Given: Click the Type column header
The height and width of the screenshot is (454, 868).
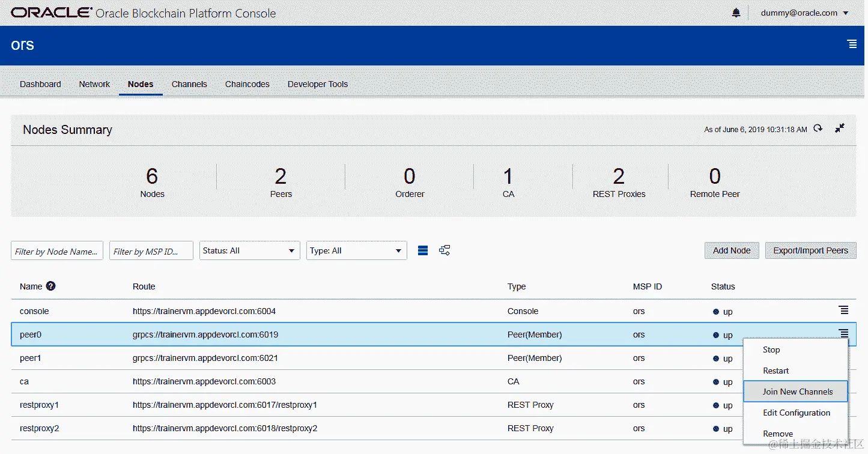Looking at the screenshot, I should [517, 286].
